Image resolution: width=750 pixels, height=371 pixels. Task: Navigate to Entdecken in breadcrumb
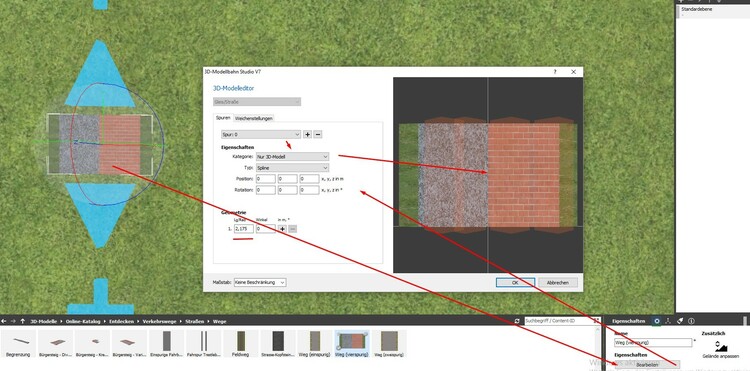121,321
